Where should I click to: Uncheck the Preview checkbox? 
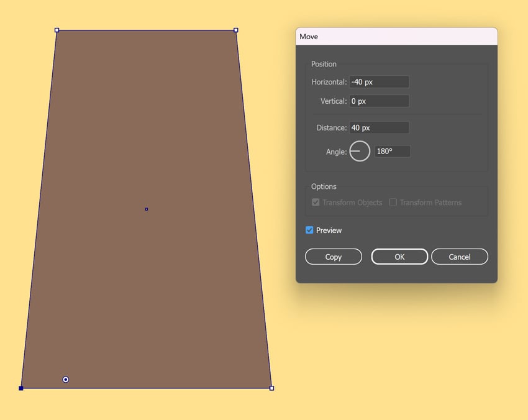(309, 231)
